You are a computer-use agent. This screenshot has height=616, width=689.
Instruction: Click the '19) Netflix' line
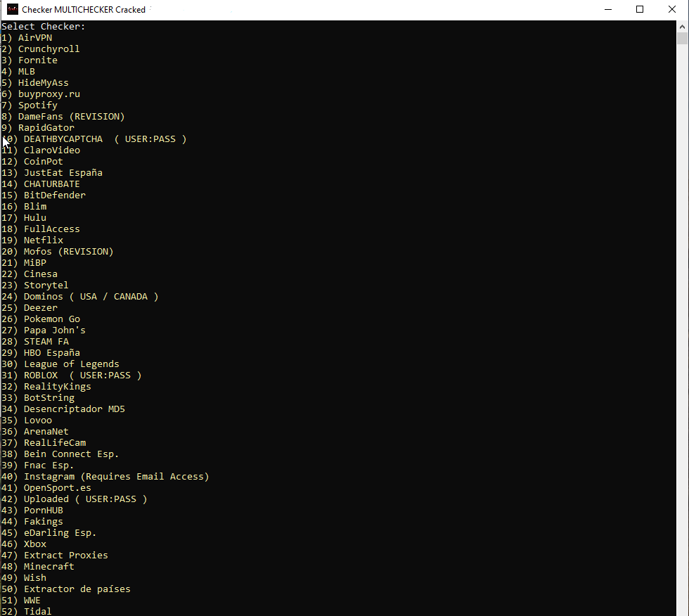point(32,240)
